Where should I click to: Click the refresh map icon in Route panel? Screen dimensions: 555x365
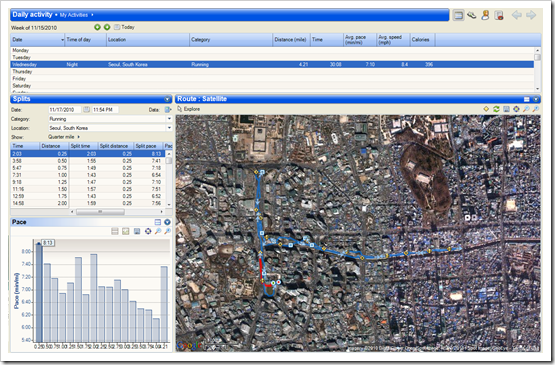pyautogui.click(x=496, y=109)
